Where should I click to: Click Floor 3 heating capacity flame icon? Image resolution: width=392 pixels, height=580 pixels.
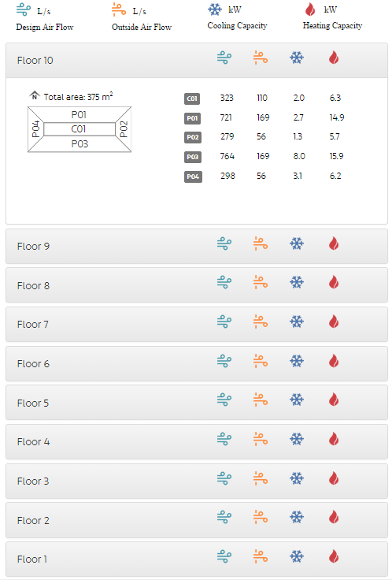tap(334, 478)
